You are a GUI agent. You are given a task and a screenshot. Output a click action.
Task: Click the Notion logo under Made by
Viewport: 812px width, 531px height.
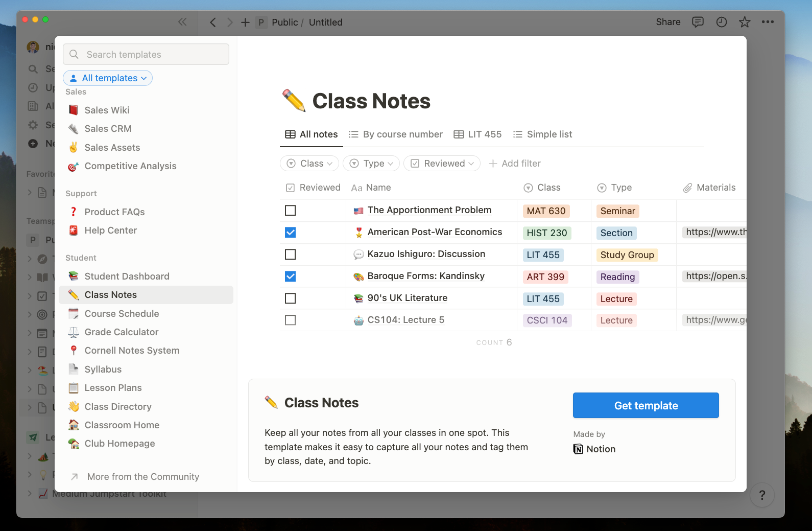pos(578,449)
